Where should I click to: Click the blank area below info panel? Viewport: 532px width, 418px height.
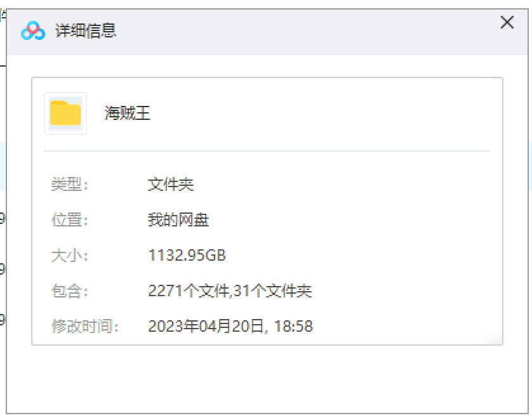pos(267,379)
